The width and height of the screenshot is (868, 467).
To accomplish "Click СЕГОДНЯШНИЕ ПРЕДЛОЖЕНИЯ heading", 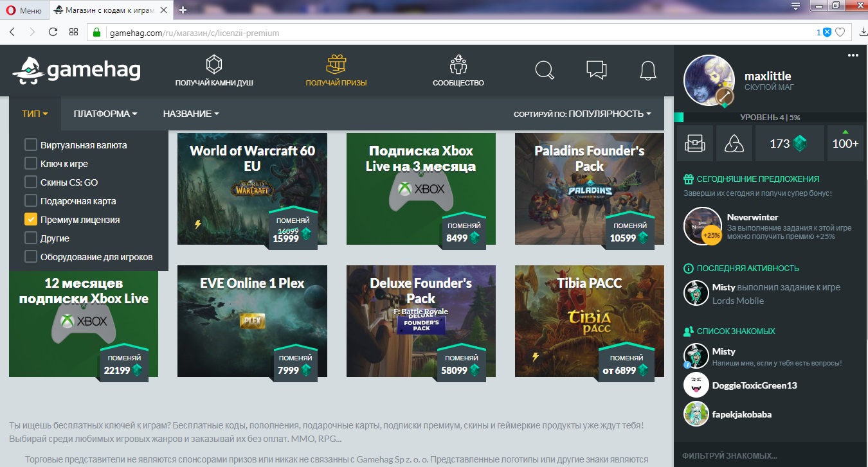I will pos(758,179).
